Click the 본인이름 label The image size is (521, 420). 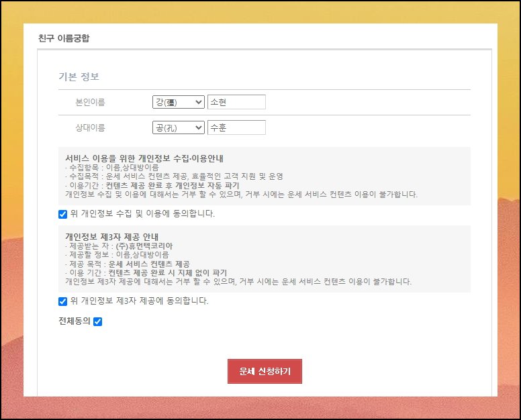tap(90, 102)
